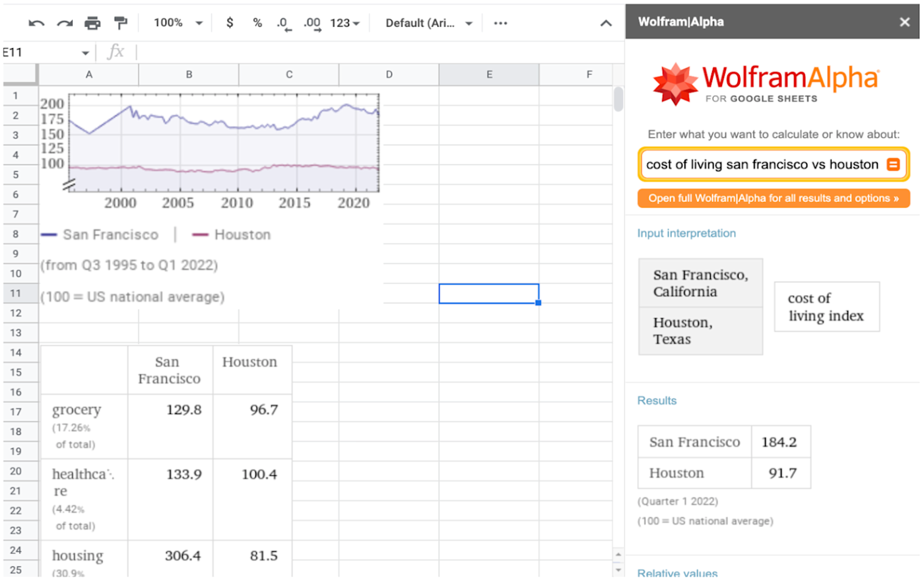924x581 pixels.
Task: Click the healthcare value 133.9
Action: click(x=183, y=475)
